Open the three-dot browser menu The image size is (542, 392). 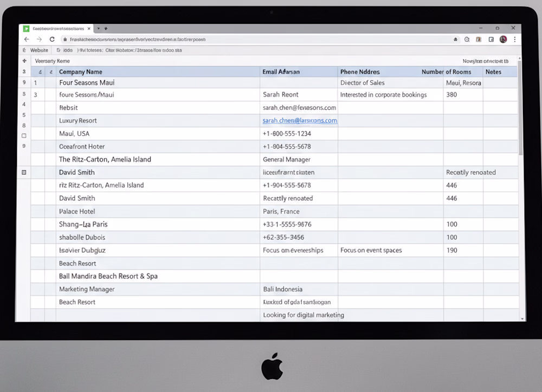point(515,40)
